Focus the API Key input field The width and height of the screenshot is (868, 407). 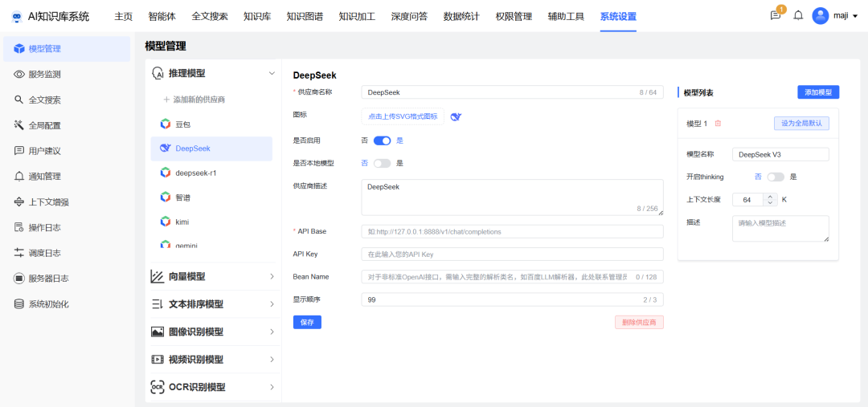512,254
